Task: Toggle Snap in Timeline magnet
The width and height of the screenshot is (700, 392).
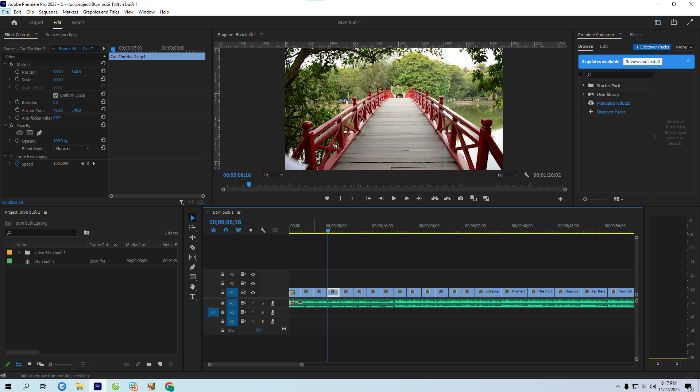Action: click(x=225, y=230)
